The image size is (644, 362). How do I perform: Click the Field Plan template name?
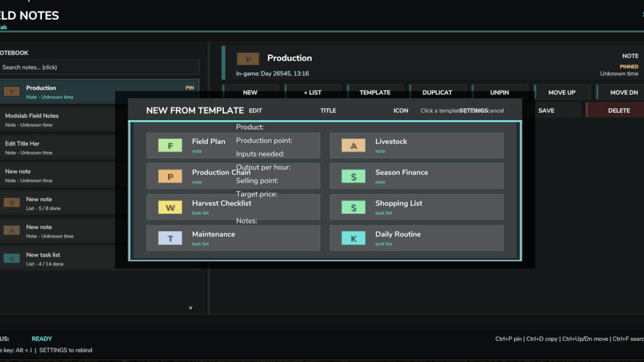pyautogui.click(x=208, y=141)
